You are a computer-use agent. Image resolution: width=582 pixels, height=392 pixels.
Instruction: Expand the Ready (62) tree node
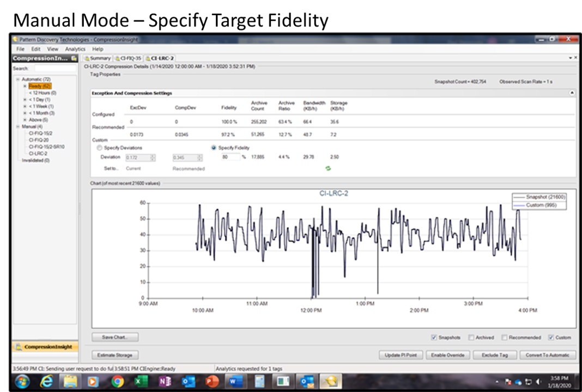point(25,86)
